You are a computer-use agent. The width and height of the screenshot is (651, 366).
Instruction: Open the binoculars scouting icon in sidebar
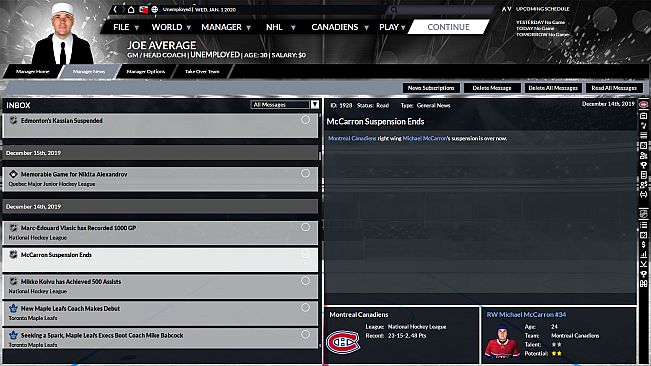[644, 283]
